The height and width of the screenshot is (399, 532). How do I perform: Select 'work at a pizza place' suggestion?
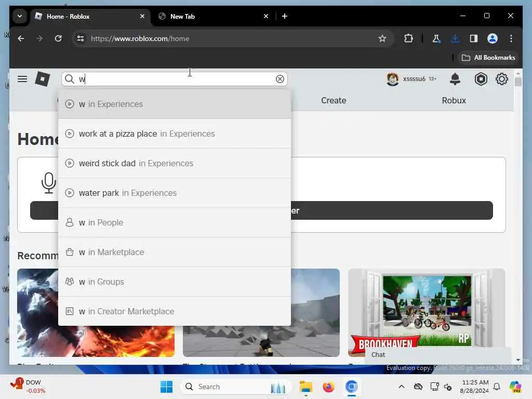coord(175,134)
